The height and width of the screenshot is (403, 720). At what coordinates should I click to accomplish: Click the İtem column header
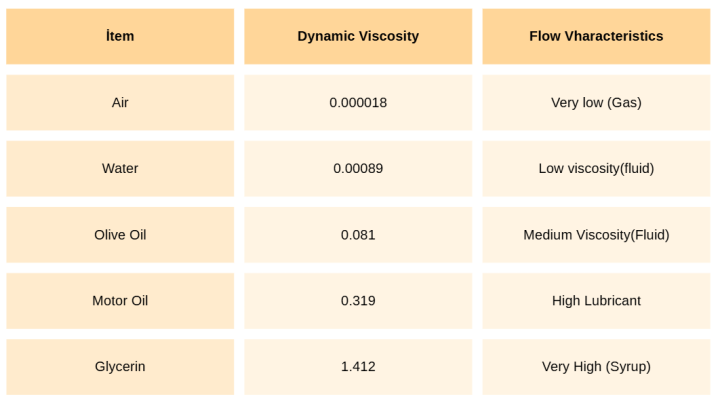click(120, 36)
